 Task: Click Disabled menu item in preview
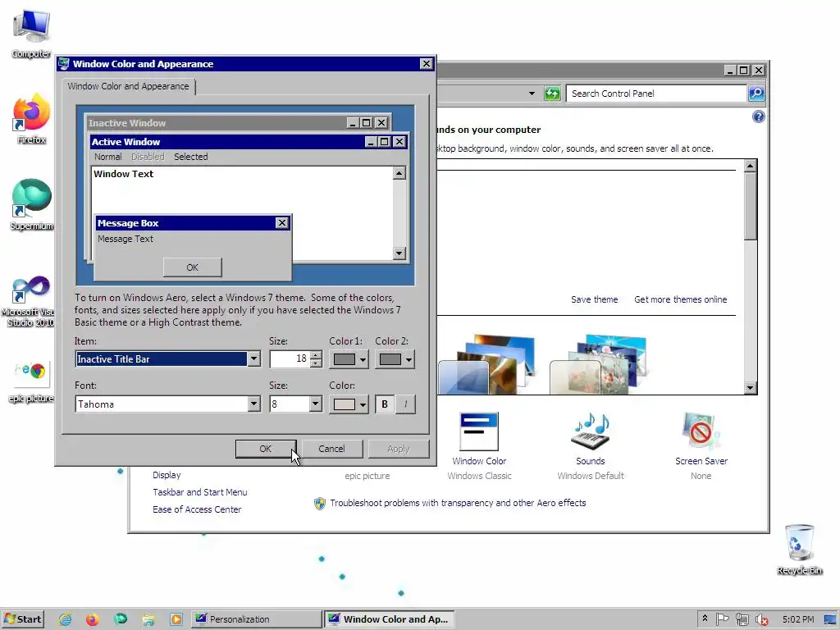tap(148, 157)
